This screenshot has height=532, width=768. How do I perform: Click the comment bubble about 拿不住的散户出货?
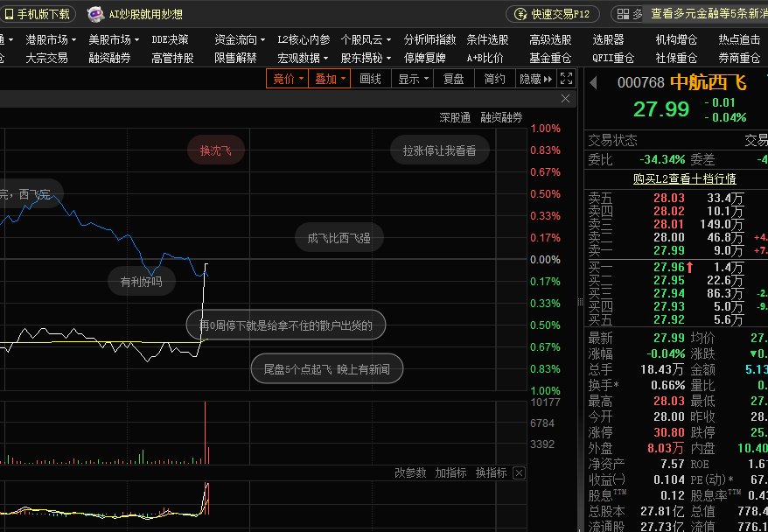click(286, 325)
